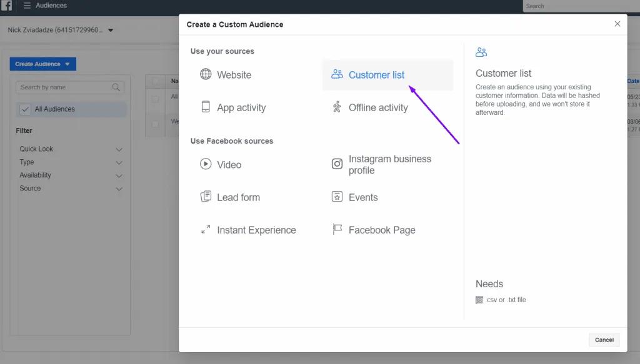Open the hamburger menu next to Audiences
This screenshot has height=364, width=640.
pos(27,5)
